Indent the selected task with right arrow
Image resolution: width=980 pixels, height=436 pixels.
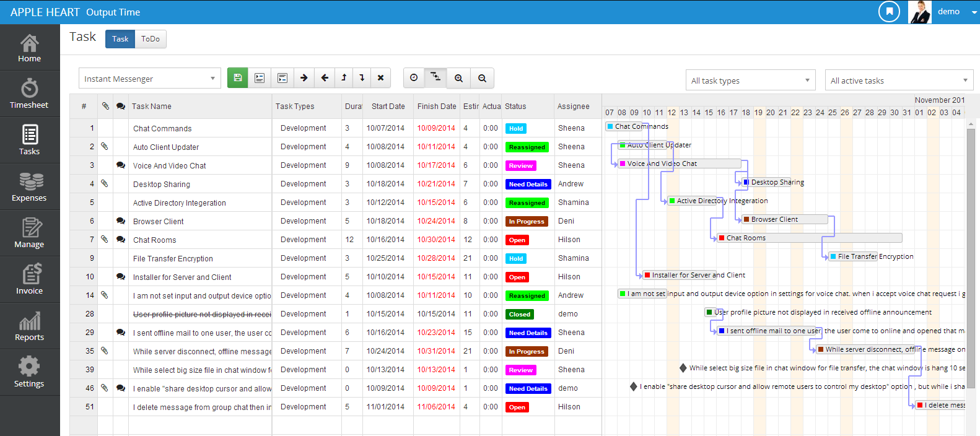[x=304, y=78]
